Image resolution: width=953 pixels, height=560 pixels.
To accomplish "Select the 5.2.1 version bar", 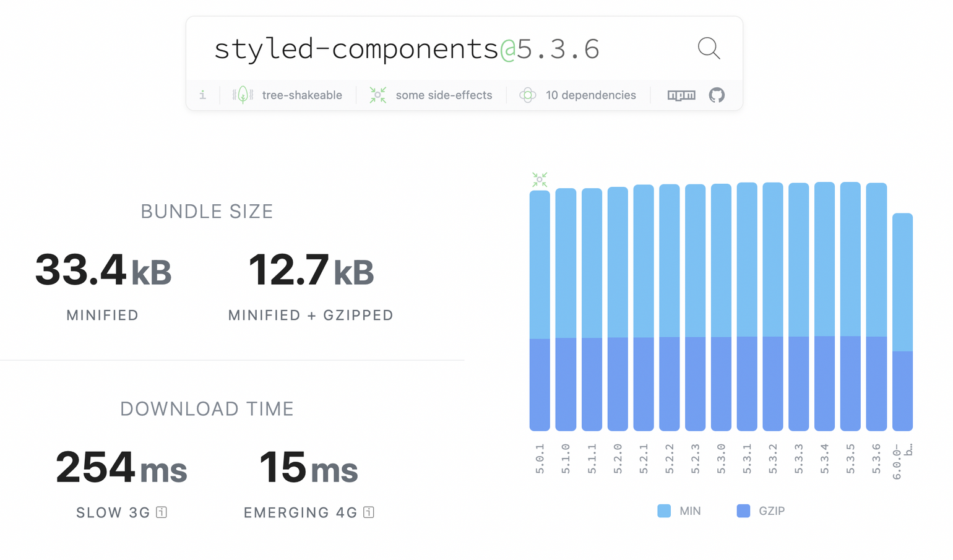I will pos(644,308).
